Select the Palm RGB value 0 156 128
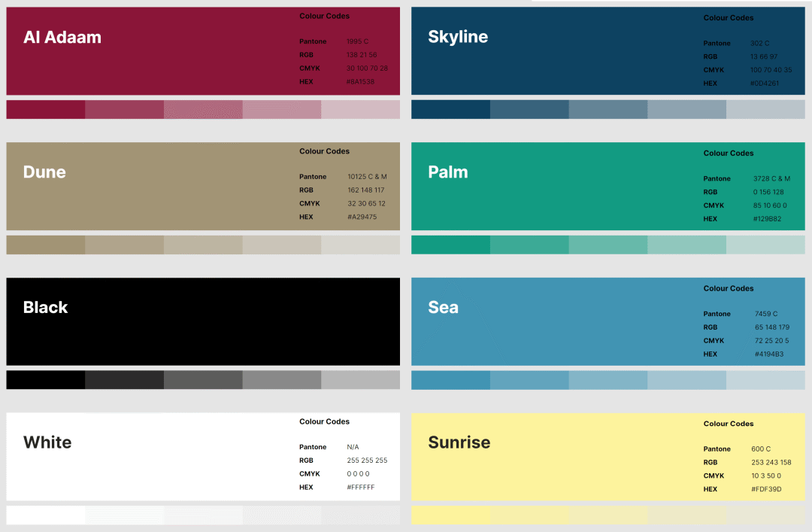Image resolution: width=812 pixels, height=532 pixels. tap(768, 192)
